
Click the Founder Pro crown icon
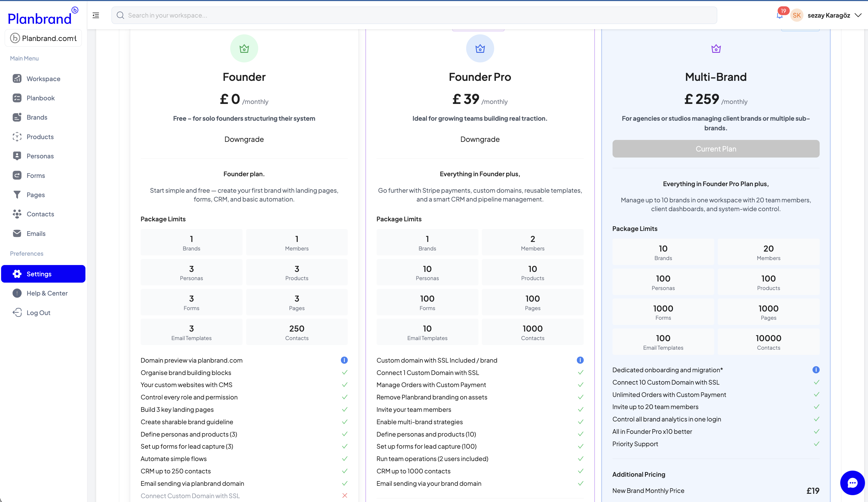(480, 49)
